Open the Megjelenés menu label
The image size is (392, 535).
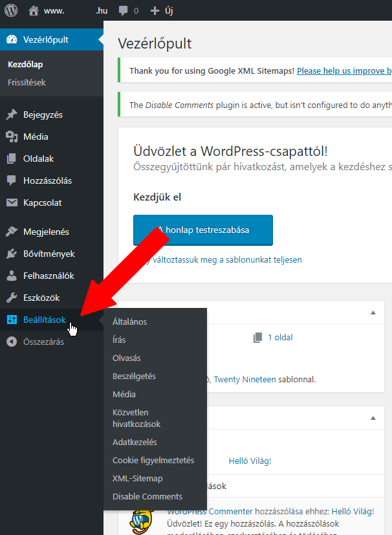pyautogui.click(x=46, y=232)
